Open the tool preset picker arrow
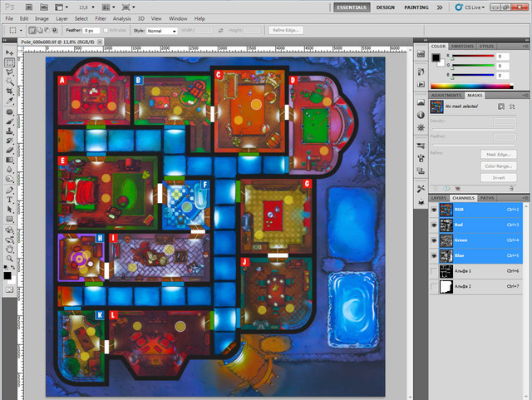Screen dimensions: 532x400 [x=21, y=31]
